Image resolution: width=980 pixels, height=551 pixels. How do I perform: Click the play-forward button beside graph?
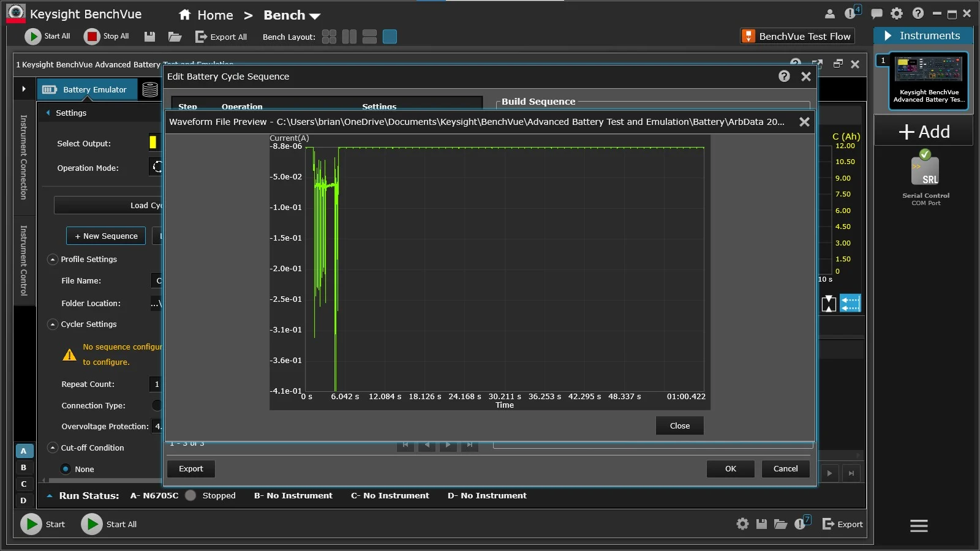[829, 473]
